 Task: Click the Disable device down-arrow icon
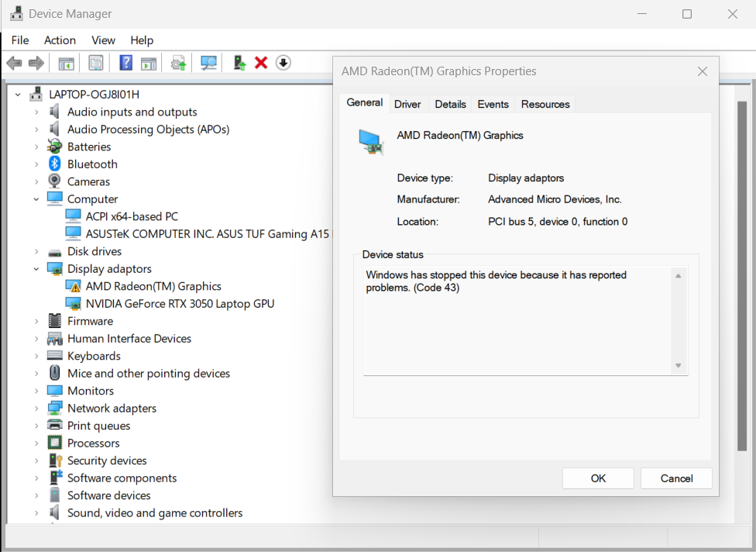click(x=283, y=63)
